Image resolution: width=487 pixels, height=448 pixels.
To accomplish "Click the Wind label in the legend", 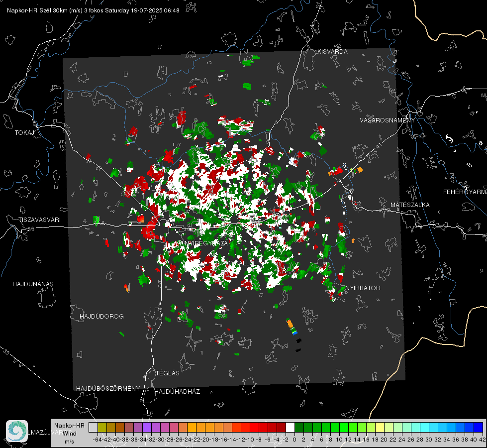I will tap(70, 434).
